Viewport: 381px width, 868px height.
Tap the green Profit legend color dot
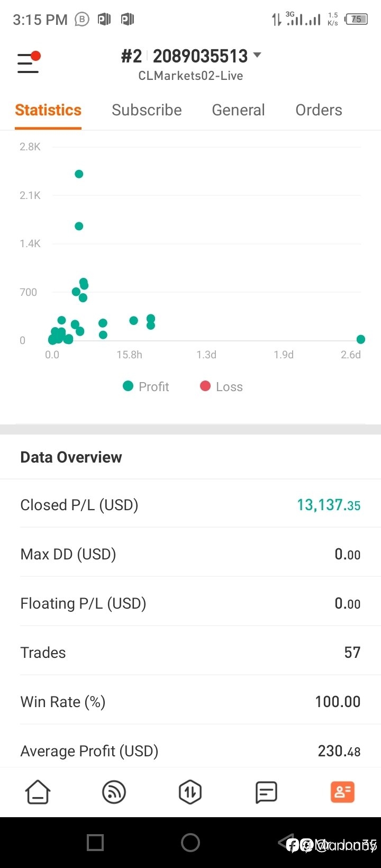pyautogui.click(x=128, y=386)
